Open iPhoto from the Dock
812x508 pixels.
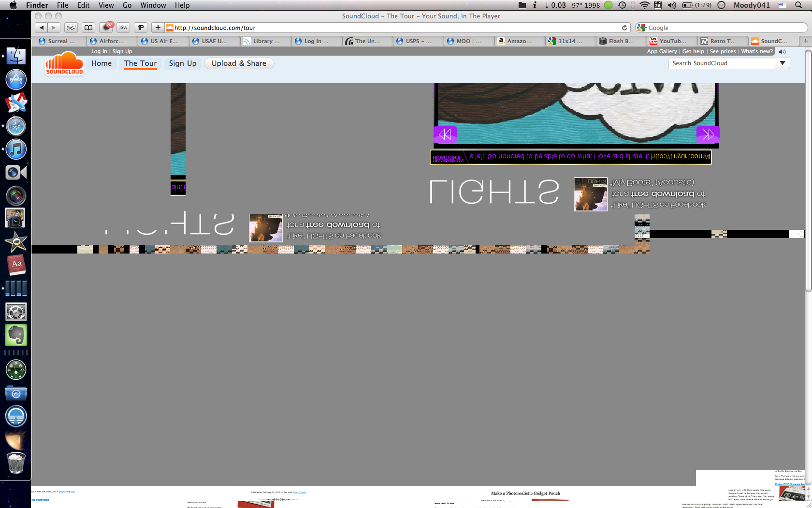pos(16,218)
